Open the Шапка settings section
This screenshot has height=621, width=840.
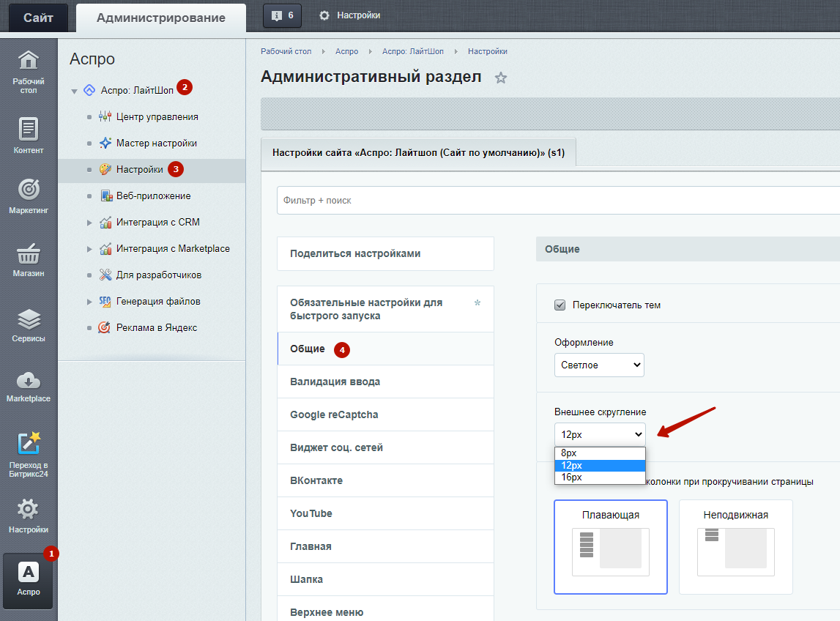[x=386, y=579]
